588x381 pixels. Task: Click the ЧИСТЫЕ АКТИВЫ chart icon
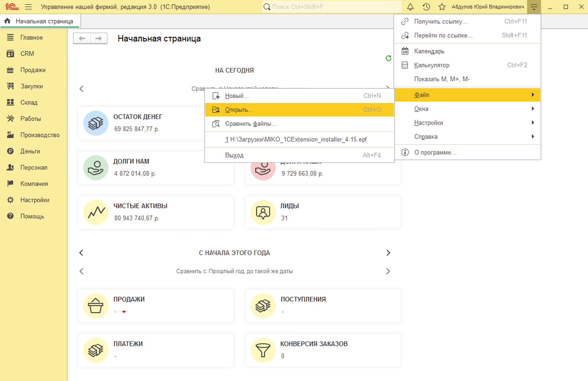(96, 212)
